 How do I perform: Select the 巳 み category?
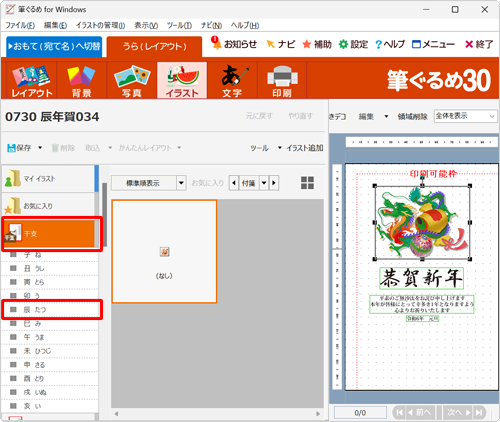pos(51,323)
